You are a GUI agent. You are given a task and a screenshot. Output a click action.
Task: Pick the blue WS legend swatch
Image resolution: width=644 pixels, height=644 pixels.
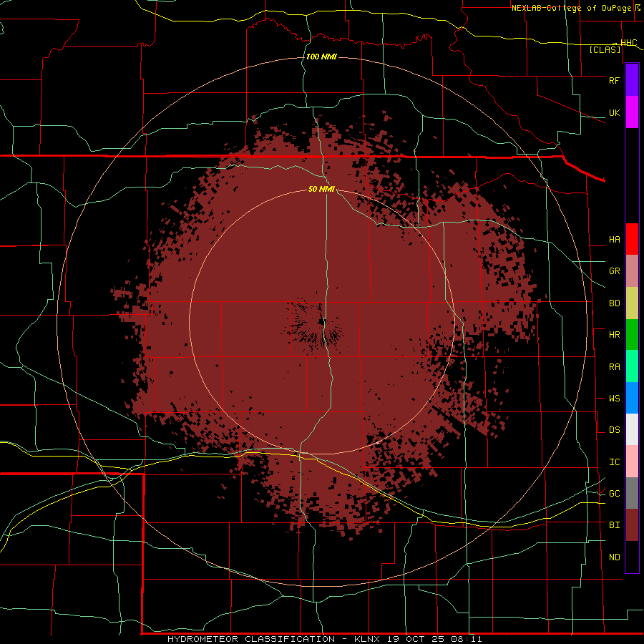coord(632,398)
